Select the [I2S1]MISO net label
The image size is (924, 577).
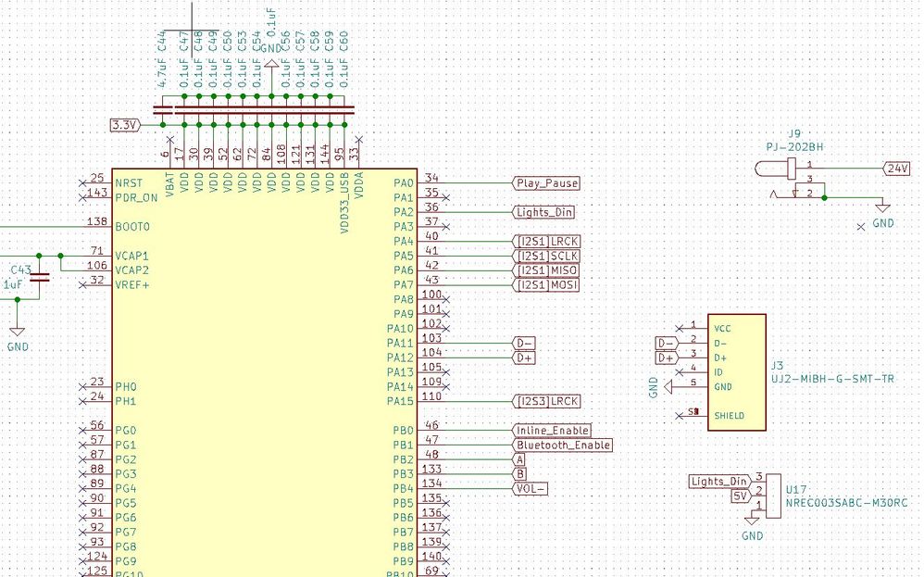pyautogui.click(x=546, y=270)
